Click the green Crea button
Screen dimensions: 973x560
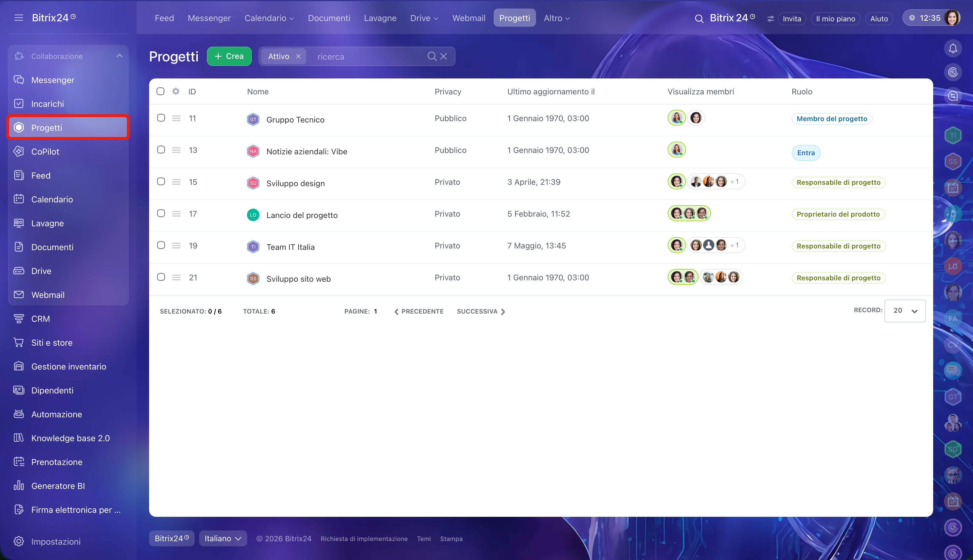(x=229, y=56)
